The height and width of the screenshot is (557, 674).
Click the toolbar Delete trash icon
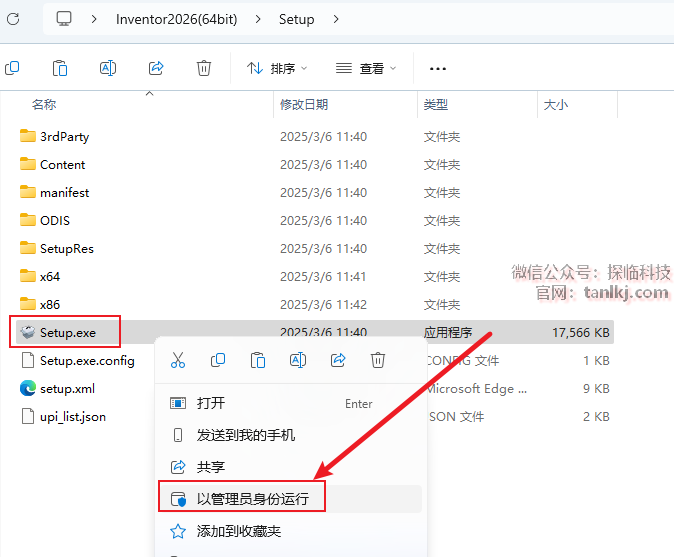204,68
